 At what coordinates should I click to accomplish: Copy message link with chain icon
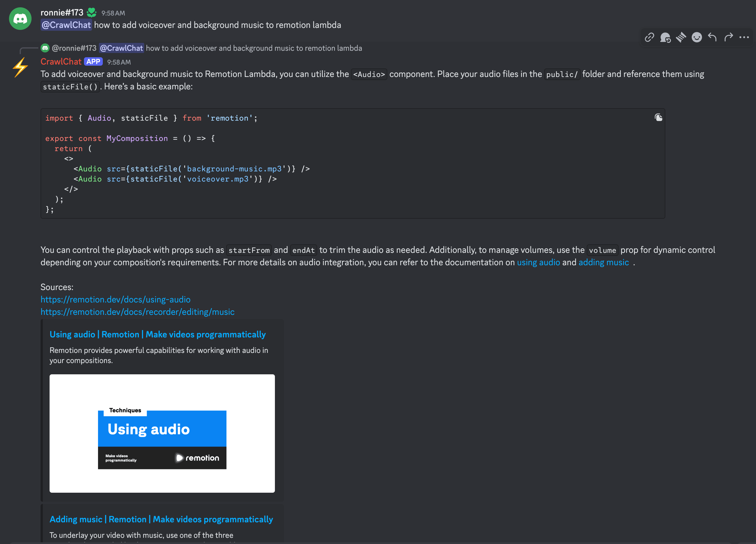(x=649, y=37)
